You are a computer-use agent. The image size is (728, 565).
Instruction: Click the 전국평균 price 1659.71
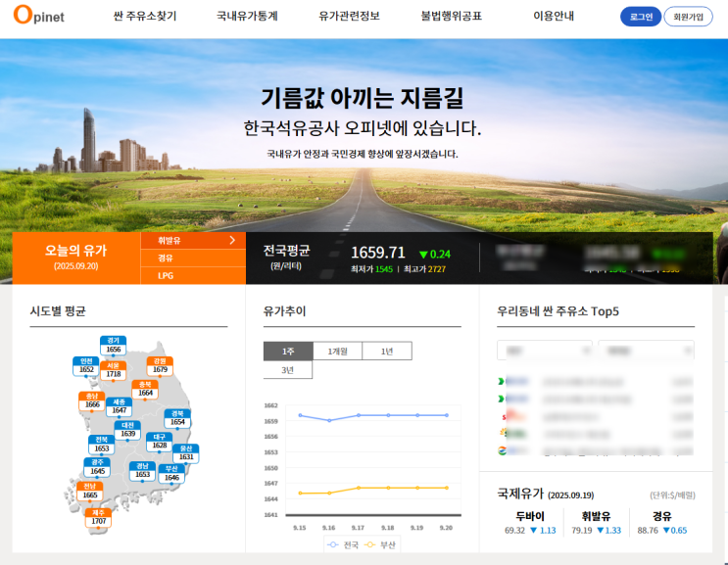(377, 253)
